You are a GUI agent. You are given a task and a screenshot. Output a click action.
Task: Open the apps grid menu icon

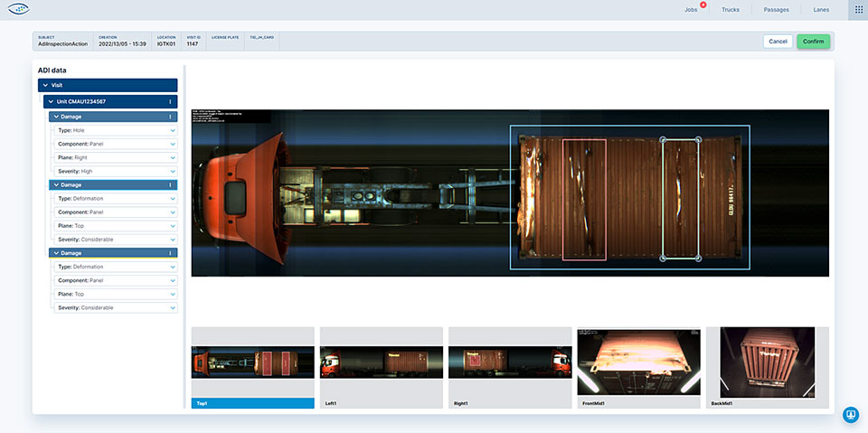click(x=858, y=10)
